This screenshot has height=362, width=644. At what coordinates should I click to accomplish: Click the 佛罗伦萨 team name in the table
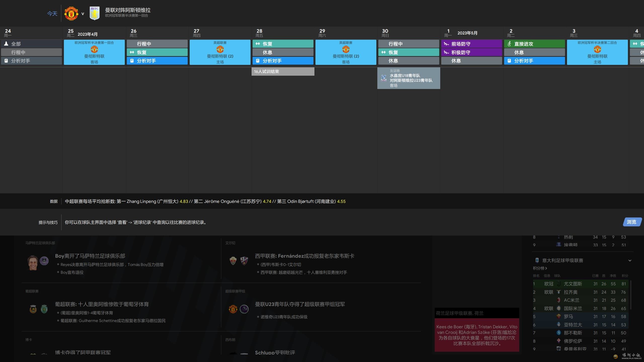[573, 341]
